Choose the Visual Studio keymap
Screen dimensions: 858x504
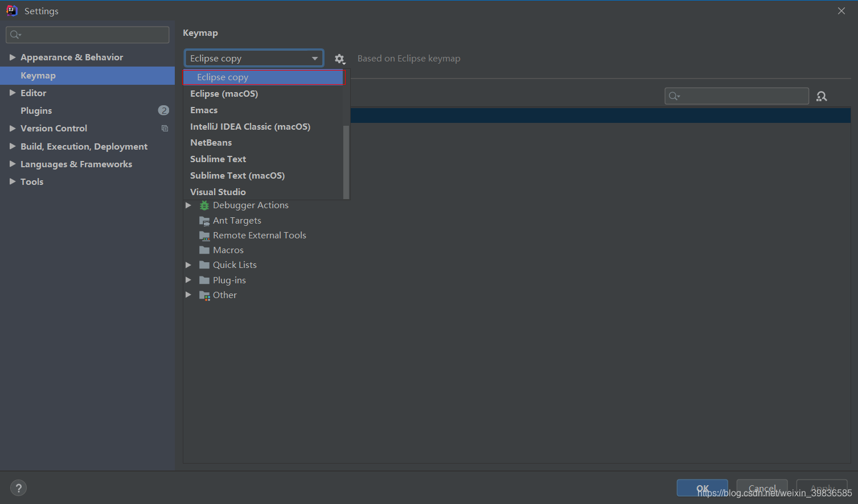coord(263,192)
